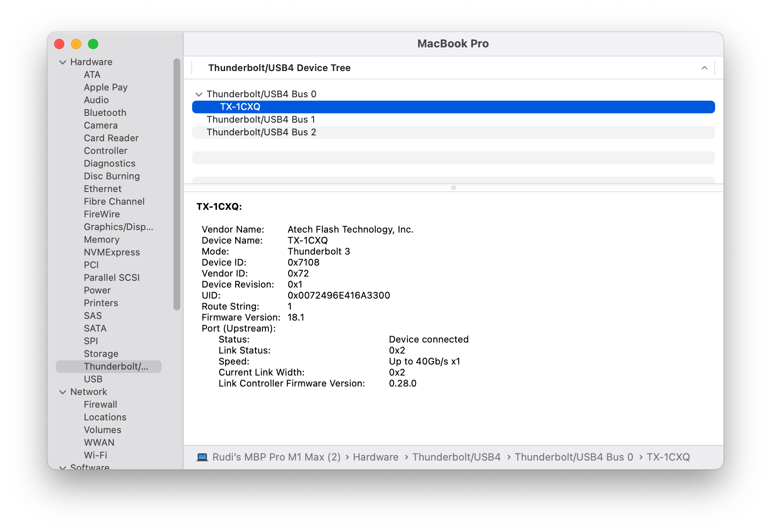Open Bluetooth in the sidebar

[x=105, y=113]
